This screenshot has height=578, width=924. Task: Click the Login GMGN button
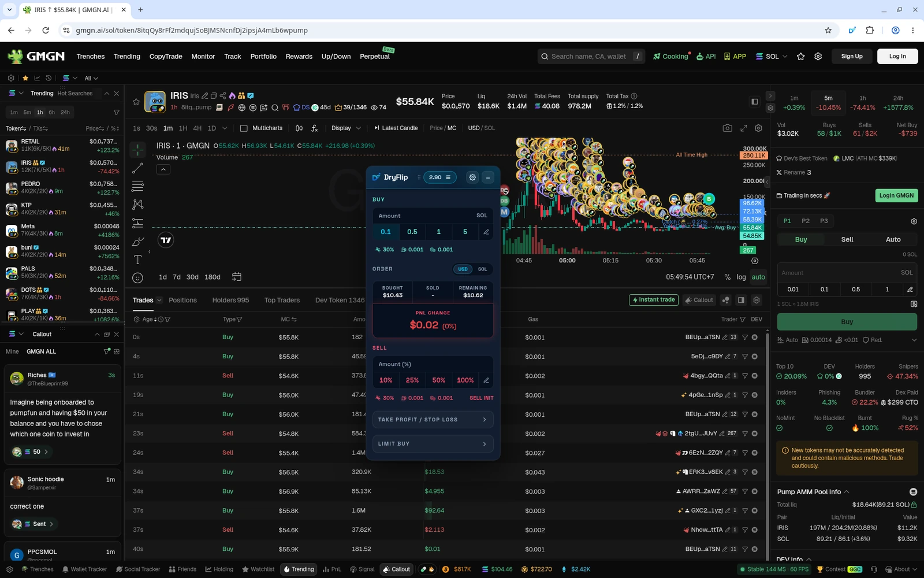(x=896, y=195)
